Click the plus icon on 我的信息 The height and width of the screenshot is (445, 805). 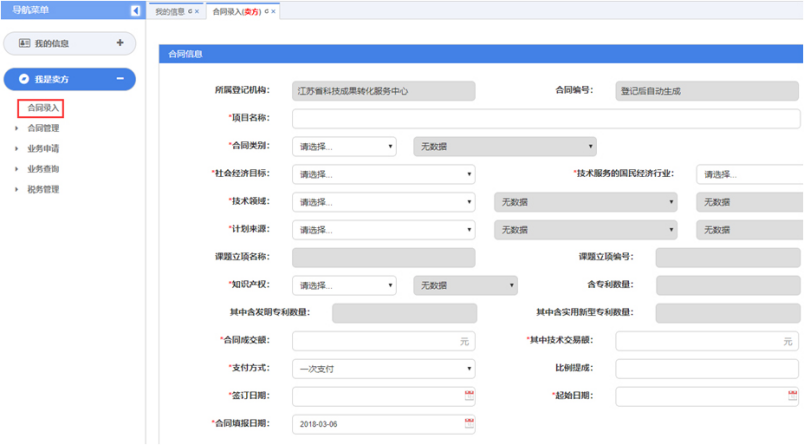(x=120, y=43)
